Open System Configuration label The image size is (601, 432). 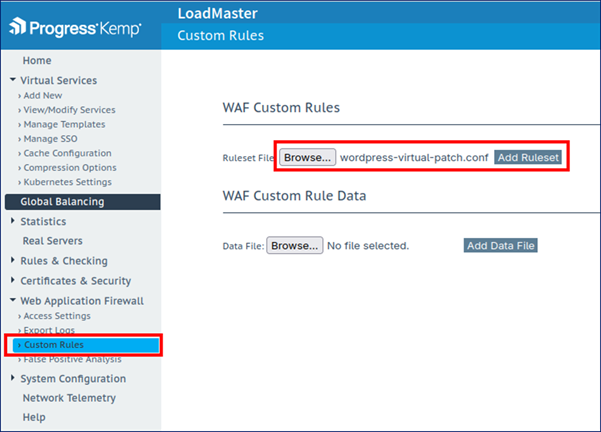pos(73,379)
